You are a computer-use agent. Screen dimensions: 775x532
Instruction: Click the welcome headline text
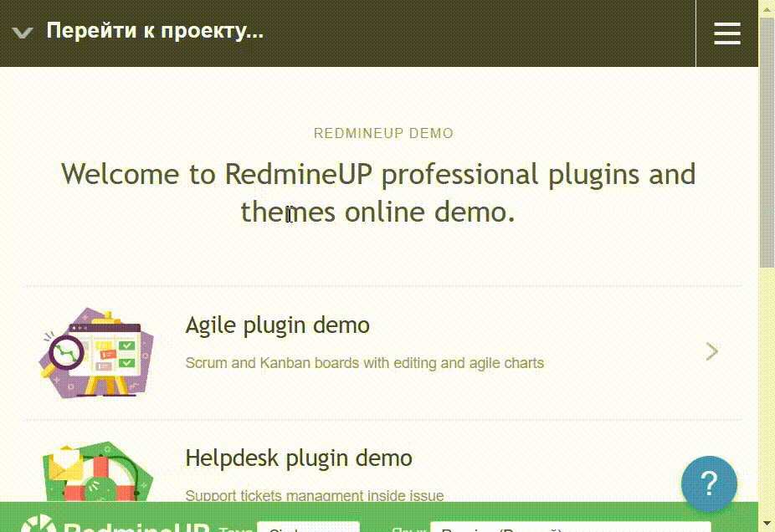pyautogui.click(x=378, y=192)
